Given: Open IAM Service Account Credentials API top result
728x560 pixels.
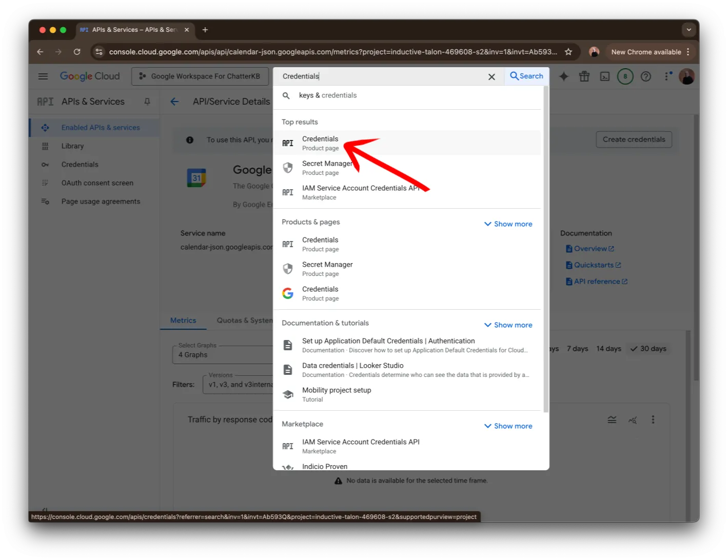Looking at the screenshot, I should [x=407, y=192].
